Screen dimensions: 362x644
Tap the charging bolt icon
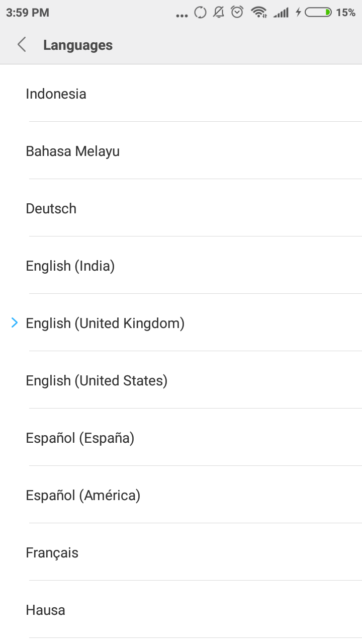298,12
